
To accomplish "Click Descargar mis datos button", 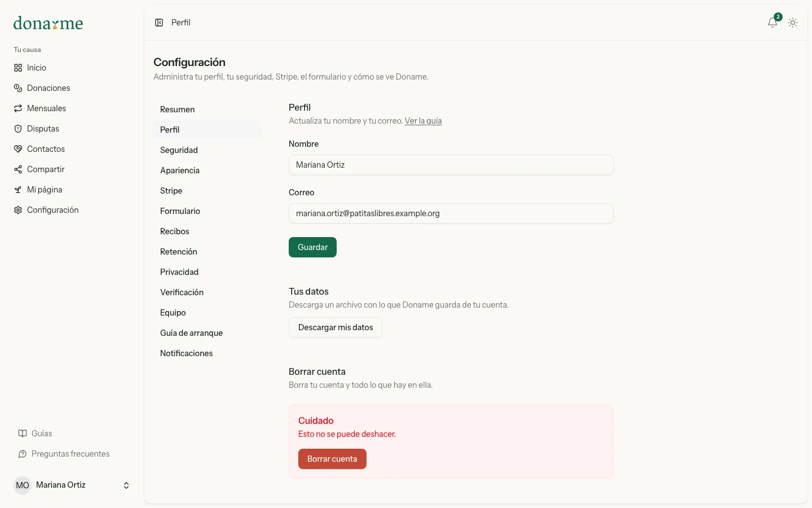I will point(336,327).
